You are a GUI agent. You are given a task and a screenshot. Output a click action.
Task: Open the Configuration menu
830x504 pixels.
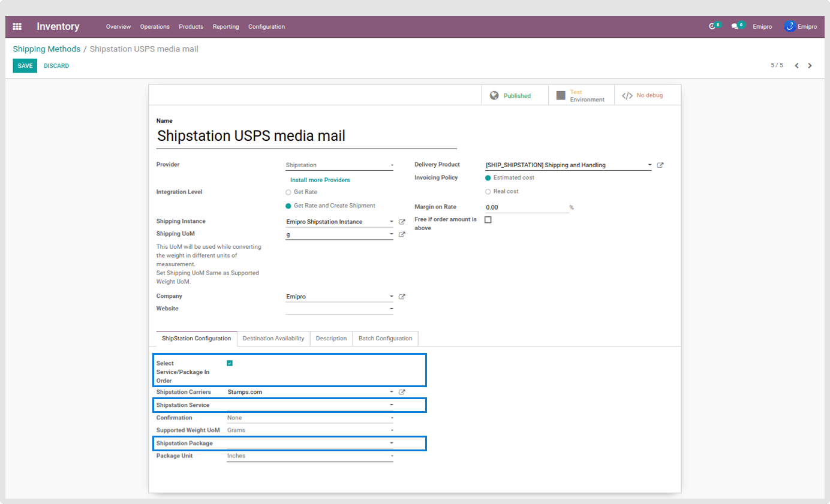click(267, 27)
